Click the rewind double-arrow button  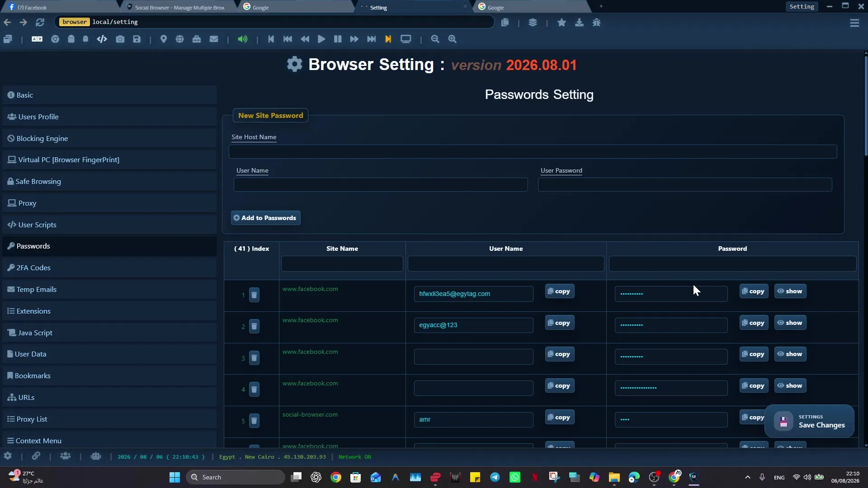click(305, 39)
